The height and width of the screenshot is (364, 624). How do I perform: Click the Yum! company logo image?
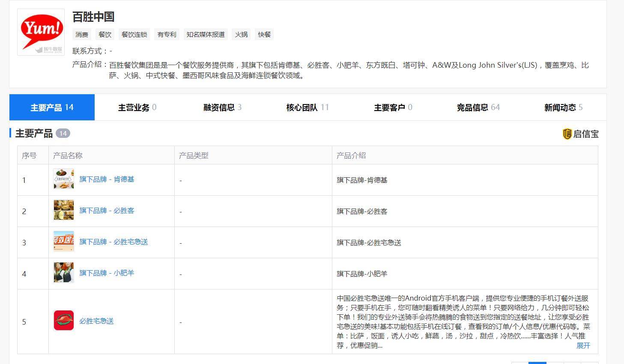click(x=40, y=31)
